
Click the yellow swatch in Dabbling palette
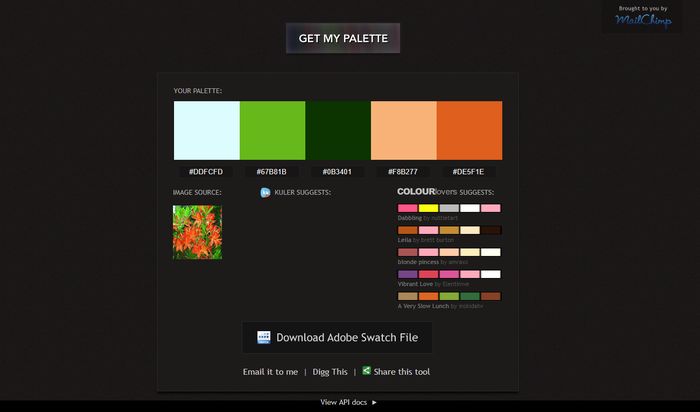[x=428, y=208]
